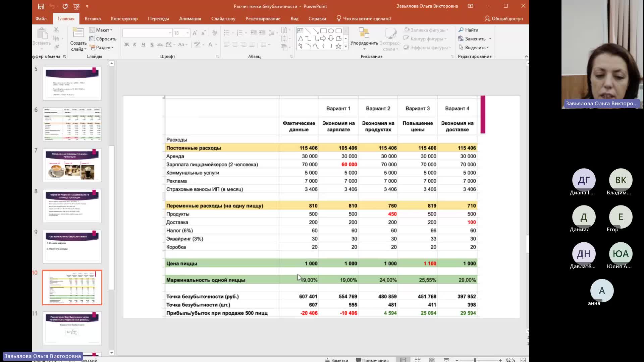
Task: Start slideshow from beginning icon
Action: click(x=76, y=6)
